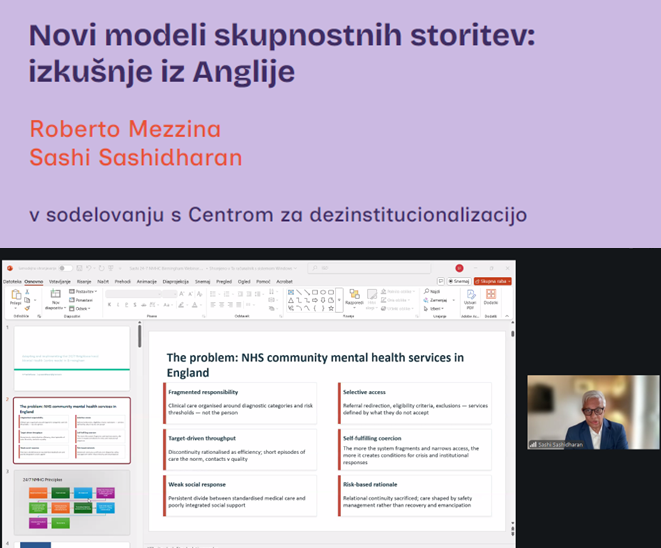Click the Start slideshow from beginning icon
The height and width of the screenshot is (548, 661).
pos(111,268)
